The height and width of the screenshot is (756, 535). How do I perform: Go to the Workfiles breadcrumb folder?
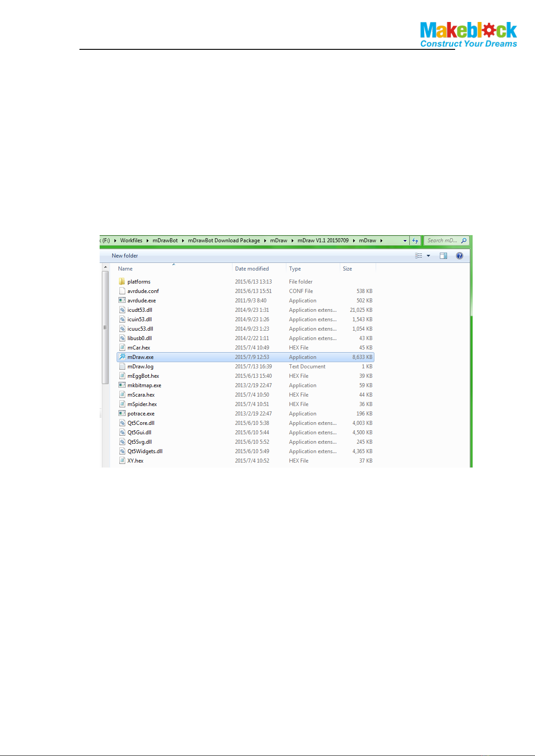pos(131,240)
